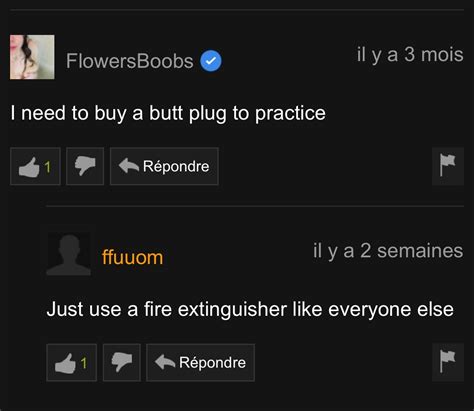
Task: Give ffuuom's reply a thumbs up
Action: click(x=71, y=362)
